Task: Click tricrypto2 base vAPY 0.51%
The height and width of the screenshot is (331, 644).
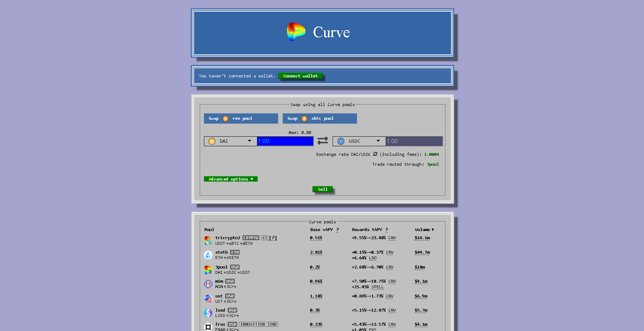Action: point(316,238)
